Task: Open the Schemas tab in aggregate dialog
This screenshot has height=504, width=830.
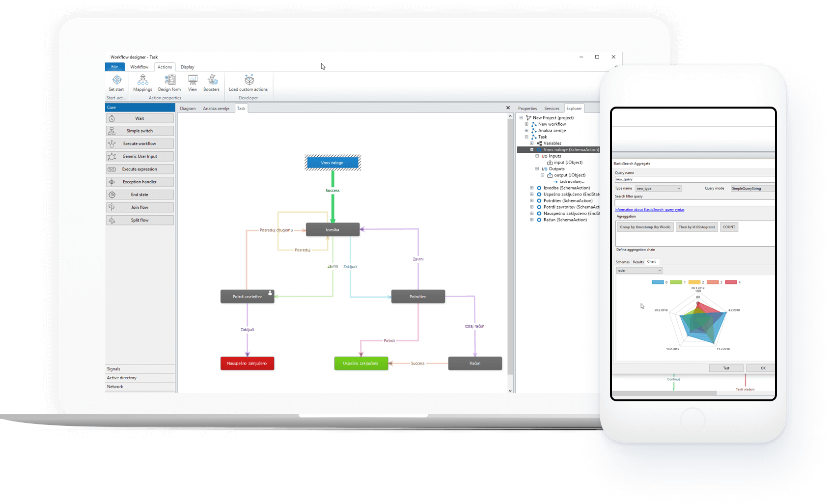Action: click(x=622, y=262)
